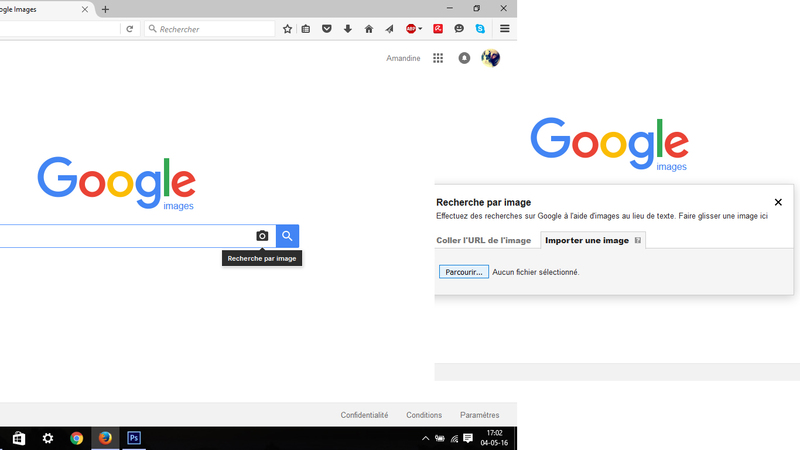Open the Adblock Plus ABP icon
The width and height of the screenshot is (800, 450).
tap(411, 29)
